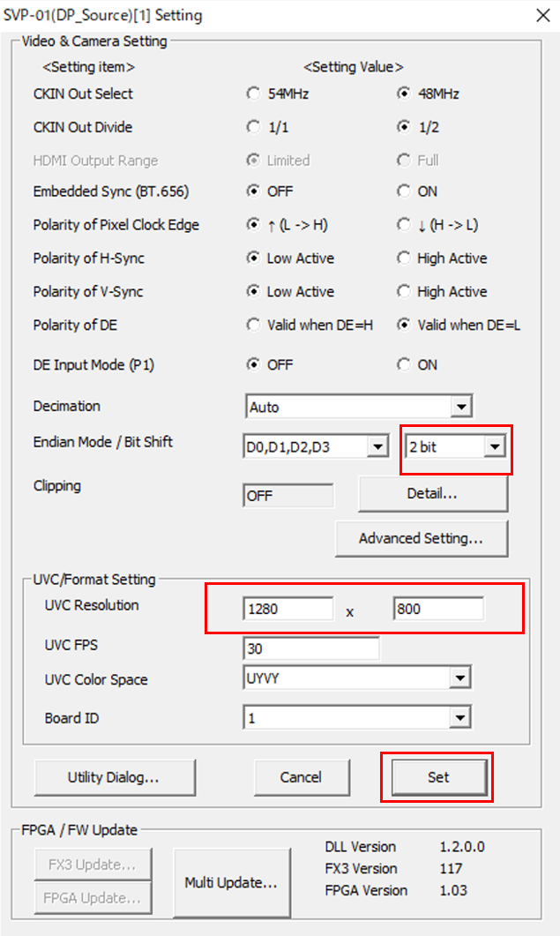
Task: Select falling edge (H -> L) pixel clock polarity
Action: tap(404, 225)
